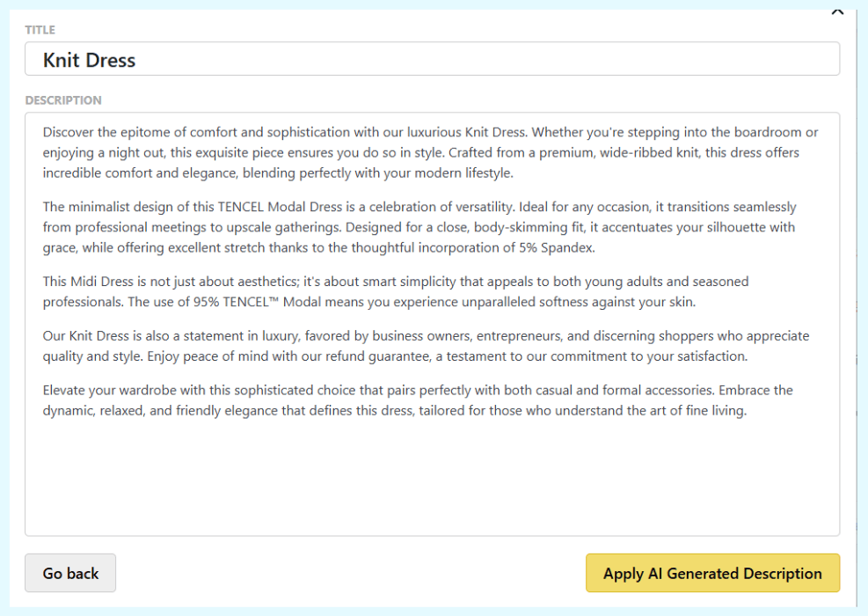The height and width of the screenshot is (616, 868).
Task: Place cursor in paragraph starting "Elevate your wardrobe"
Action: point(264,400)
